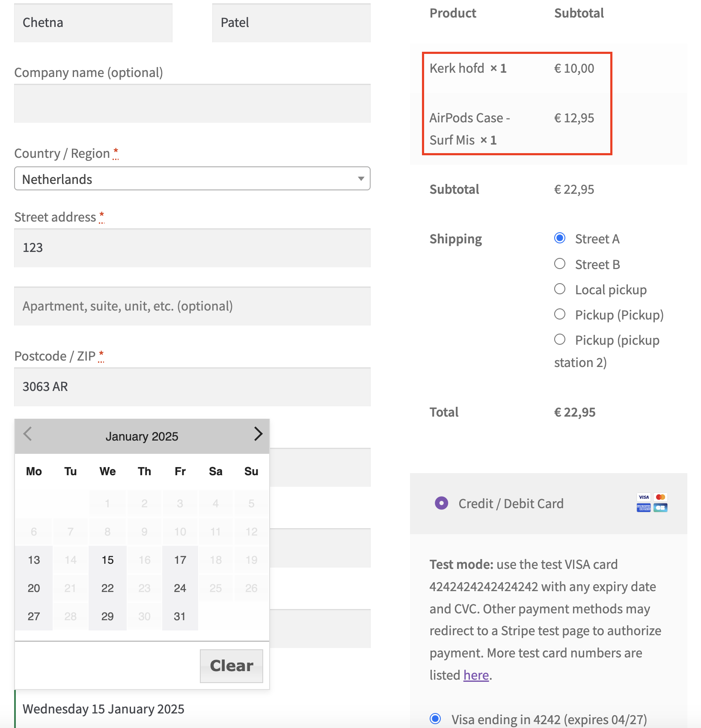Select January 31 as delivery date
This screenshot has height=728, width=701.
180,616
